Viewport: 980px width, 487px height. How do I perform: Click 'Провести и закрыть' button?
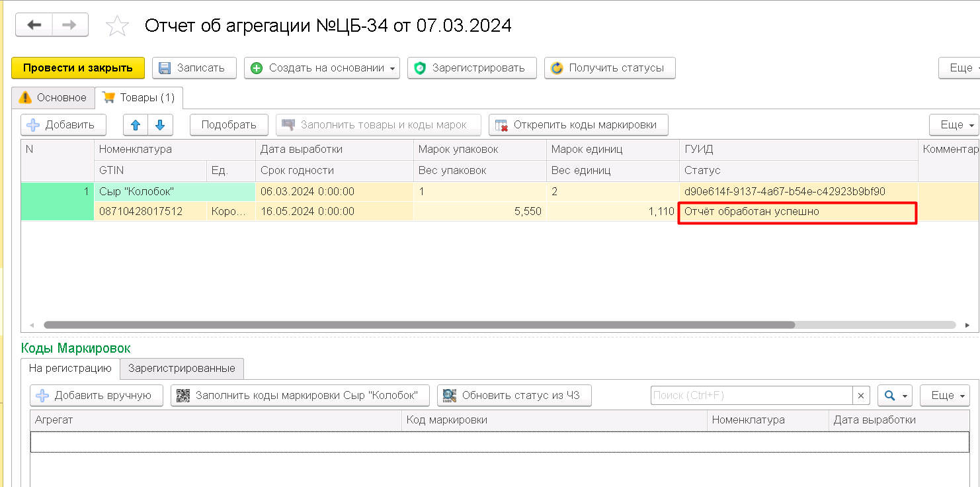pyautogui.click(x=78, y=67)
